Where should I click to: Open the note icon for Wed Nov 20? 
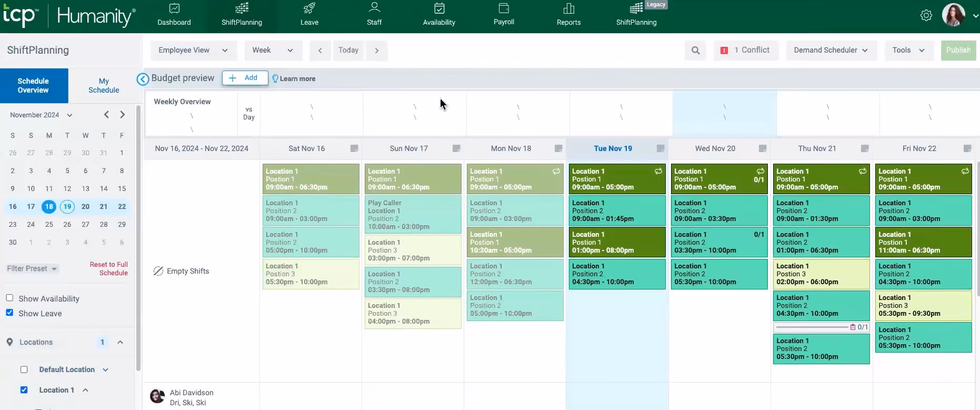tap(763, 148)
